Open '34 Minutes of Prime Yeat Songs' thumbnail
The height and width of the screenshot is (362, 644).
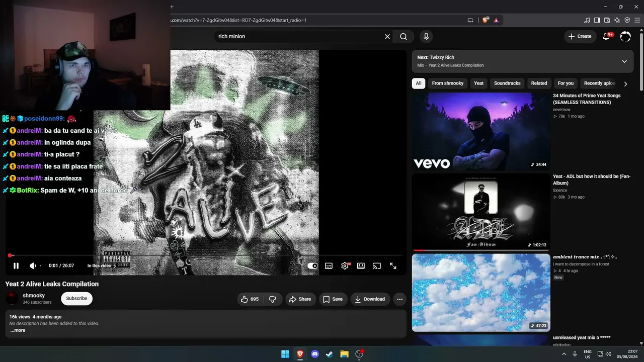tap(481, 131)
